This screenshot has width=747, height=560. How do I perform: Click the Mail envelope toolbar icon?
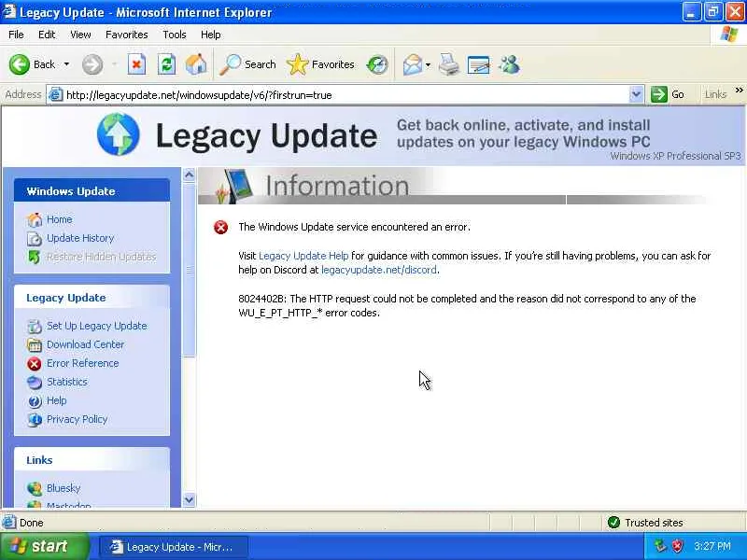[413, 64]
